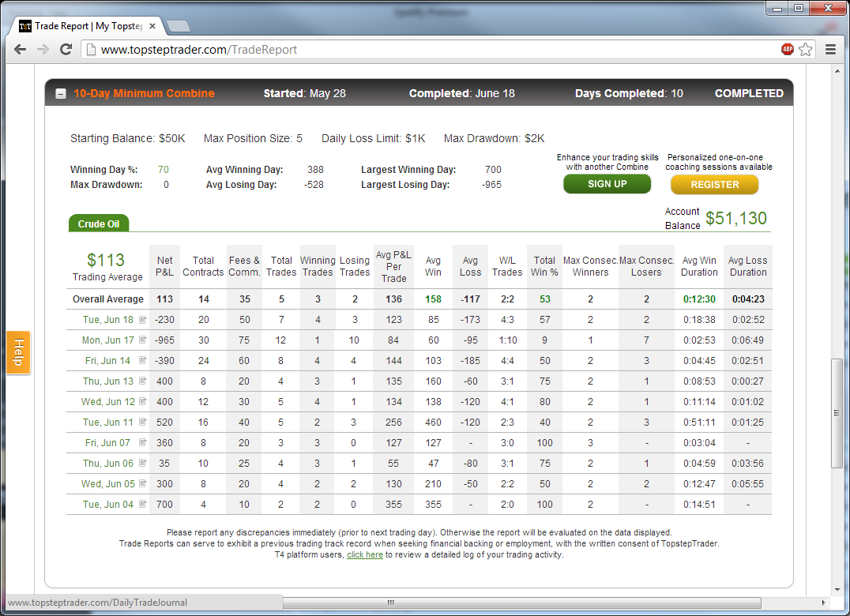Viewport: 850px width, 616px height.
Task: Close the Trade Report browser tab
Action: pos(152,26)
